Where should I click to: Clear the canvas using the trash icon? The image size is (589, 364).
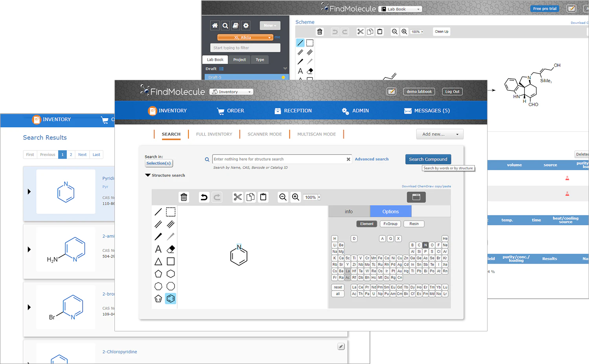(x=184, y=197)
